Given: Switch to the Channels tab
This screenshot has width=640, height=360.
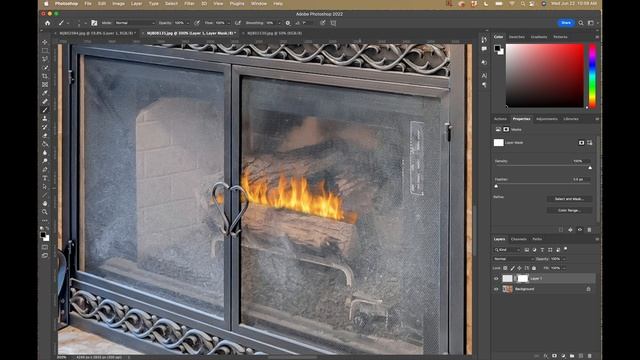Looking at the screenshot, I should (x=518, y=239).
